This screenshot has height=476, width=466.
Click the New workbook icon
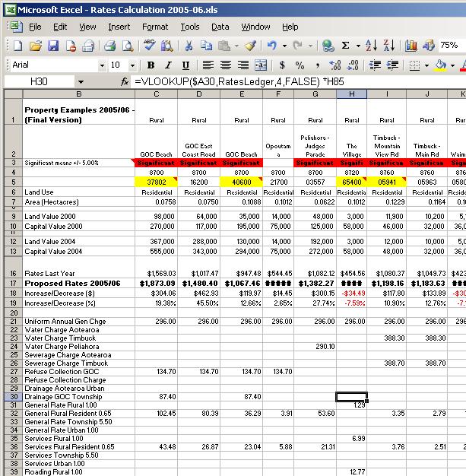[x=17, y=46]
